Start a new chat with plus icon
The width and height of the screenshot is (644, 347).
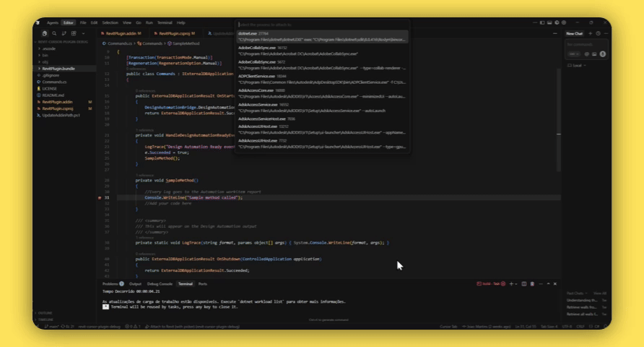pyautogui.click(x=590, y=33)
